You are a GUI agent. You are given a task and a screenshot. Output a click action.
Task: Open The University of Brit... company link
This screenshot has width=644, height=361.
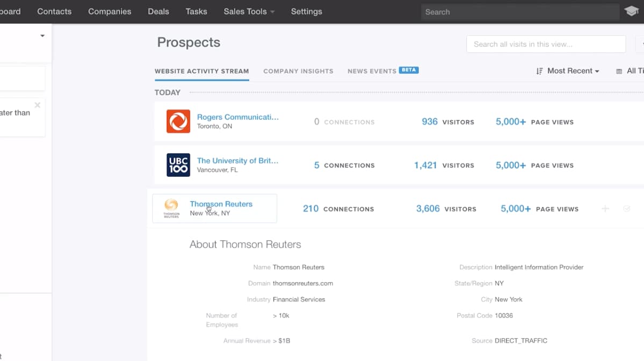(x=237, y=161)
